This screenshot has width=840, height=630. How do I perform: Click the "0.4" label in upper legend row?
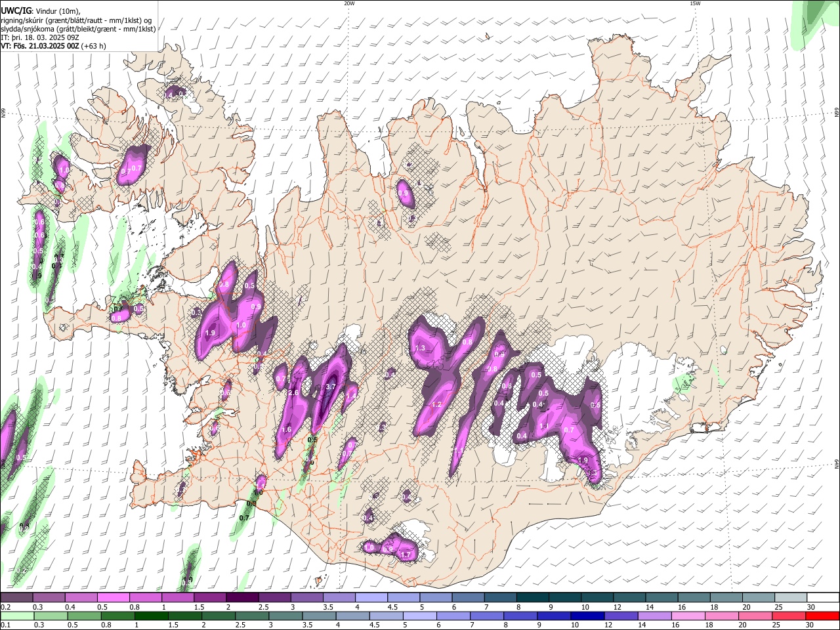(70, 607)
